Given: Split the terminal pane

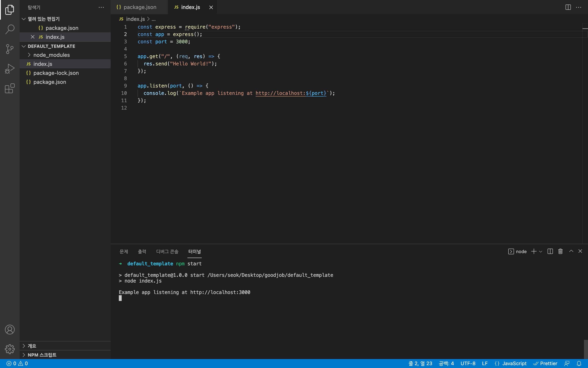Looking at the screenshot, I should tap(550, 251).
